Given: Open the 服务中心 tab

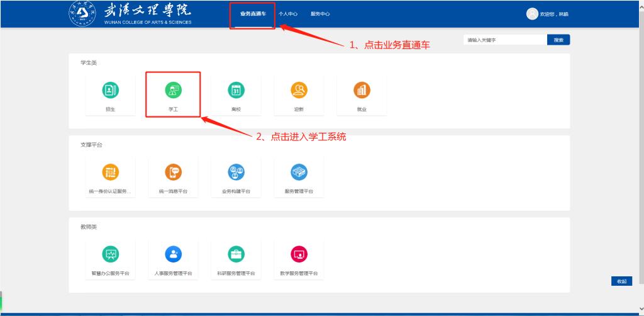Looking at the screenshot, I should pyautogui.click(x=320, y=14).
